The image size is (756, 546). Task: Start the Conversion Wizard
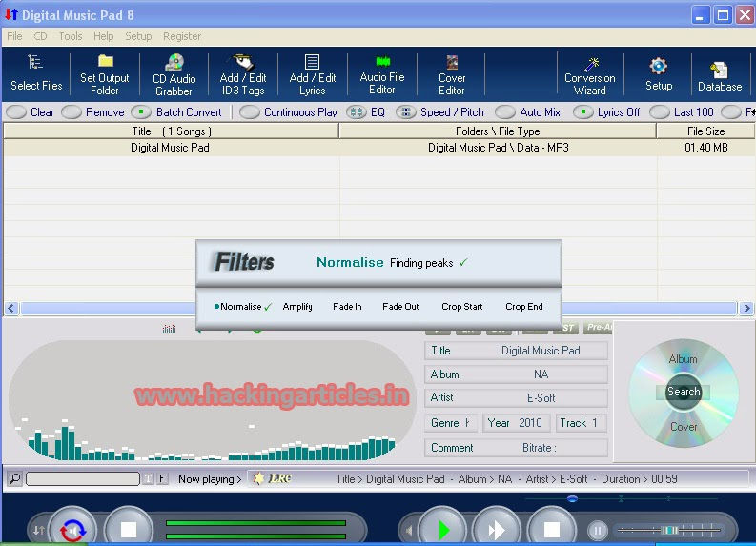(590, 76)
